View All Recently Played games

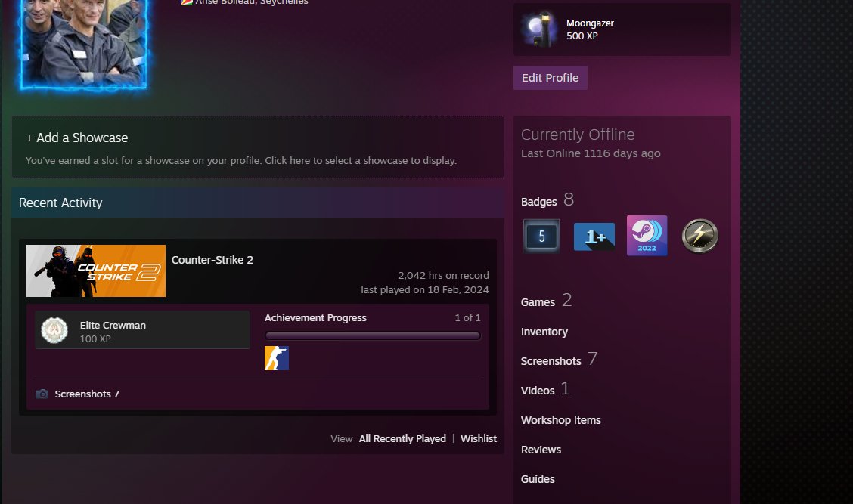click(402, 438)
